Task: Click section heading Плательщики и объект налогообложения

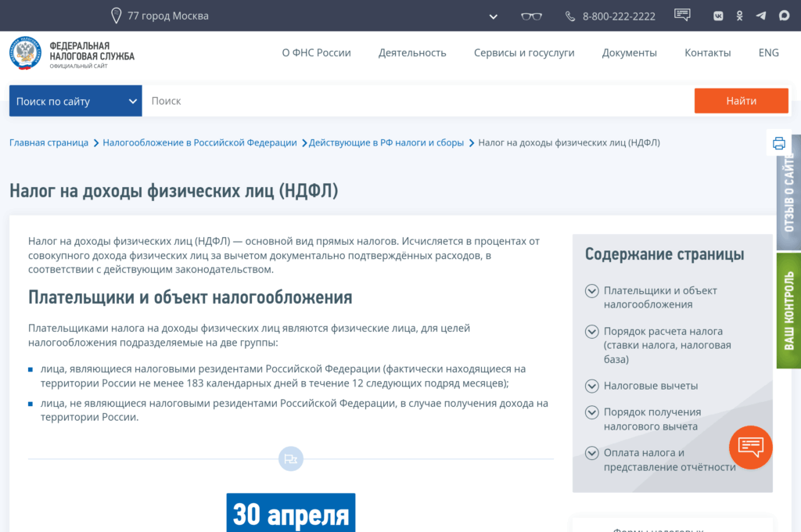Action: pos(190,297)
